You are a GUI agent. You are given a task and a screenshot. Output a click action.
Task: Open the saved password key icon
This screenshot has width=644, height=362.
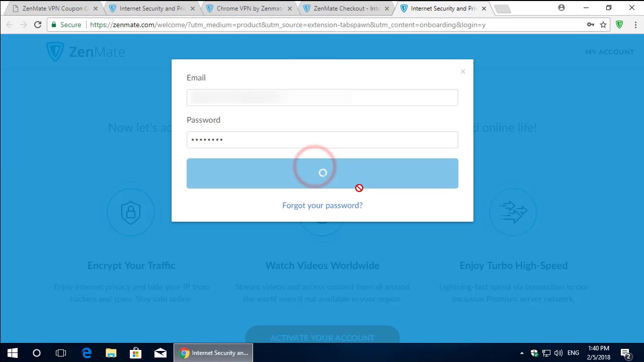pyautogui.click(x=590, y=25)
